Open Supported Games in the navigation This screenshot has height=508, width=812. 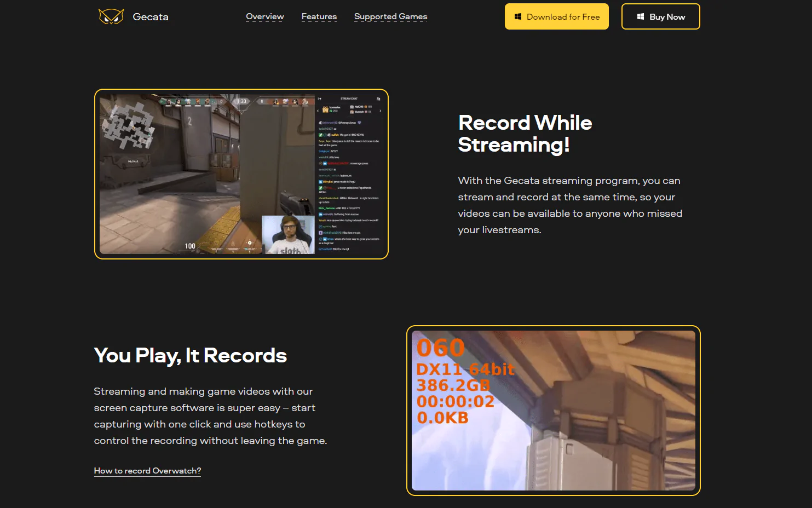coord(391,16)
